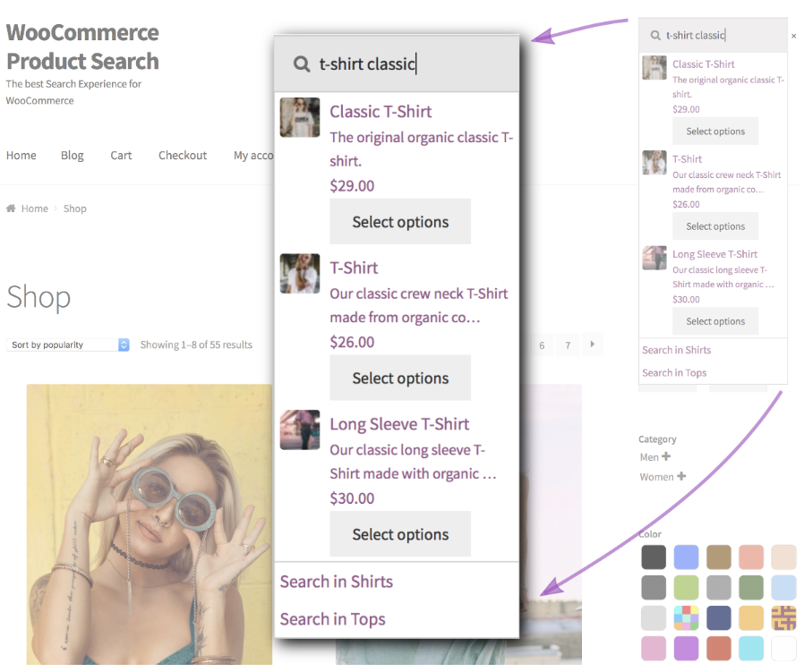
Task: Open the Checkout menu item
Action: click(183, 156)
